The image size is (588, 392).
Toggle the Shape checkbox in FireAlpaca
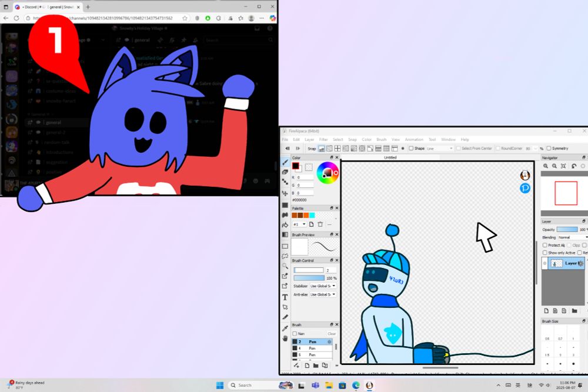click(411, 149)
